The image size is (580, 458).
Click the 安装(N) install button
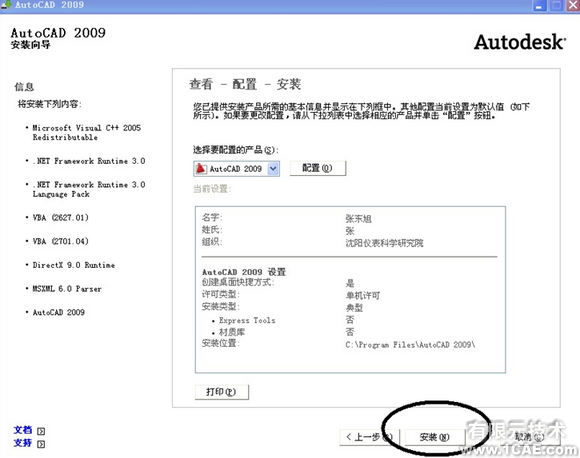click(x=435, y=437)
